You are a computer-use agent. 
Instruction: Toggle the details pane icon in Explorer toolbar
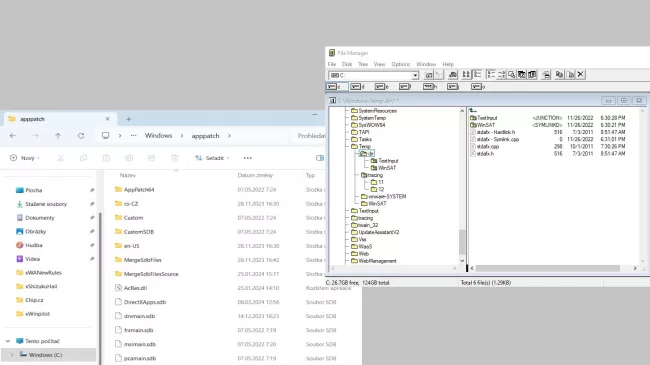(320, 158)
